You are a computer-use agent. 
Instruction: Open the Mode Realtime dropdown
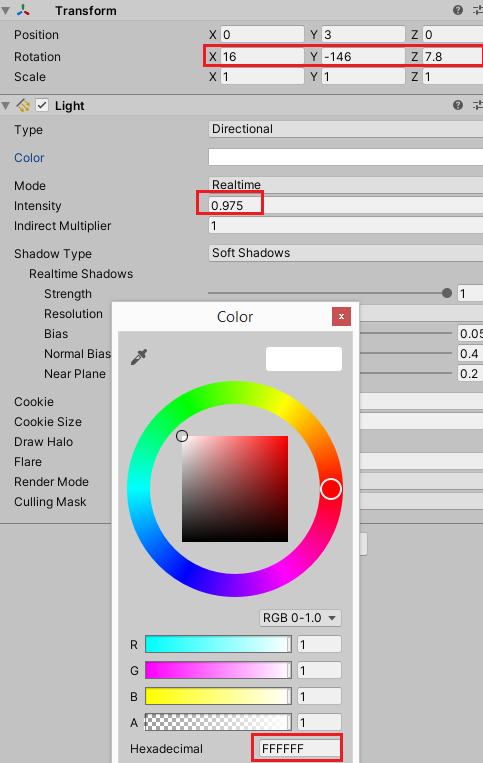[x=346, y=184]
